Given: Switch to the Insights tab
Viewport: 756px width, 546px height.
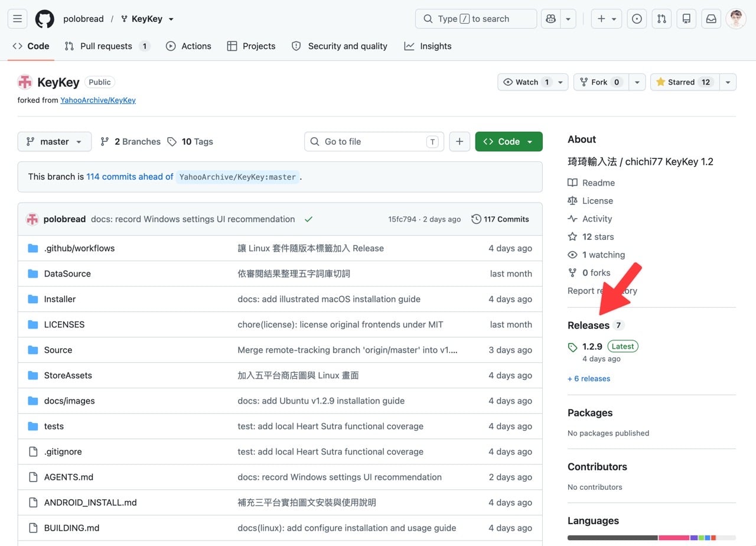Looking at the screenshot, I should click(428, 46).
